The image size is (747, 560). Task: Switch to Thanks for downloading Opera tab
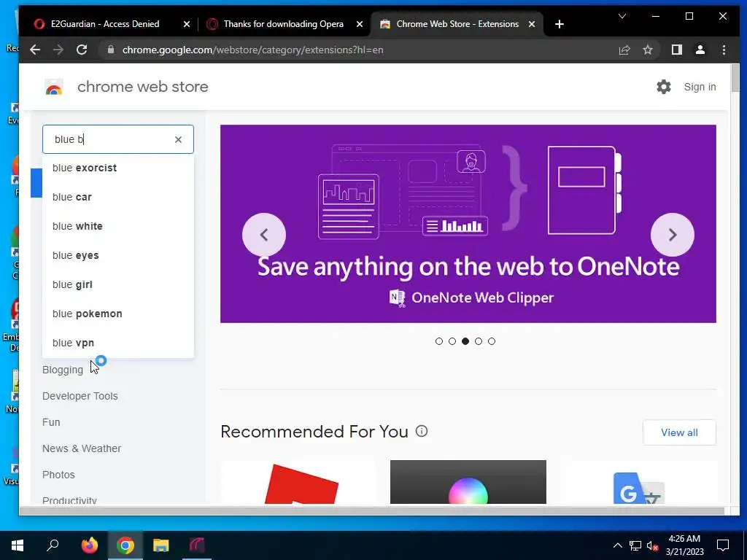click(283, 24)
